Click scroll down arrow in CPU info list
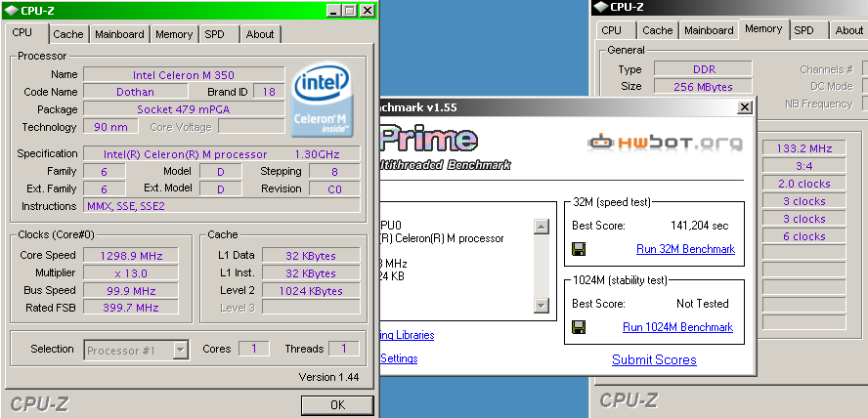The width and height of the screenshot is (868, 418). [542, 306]
